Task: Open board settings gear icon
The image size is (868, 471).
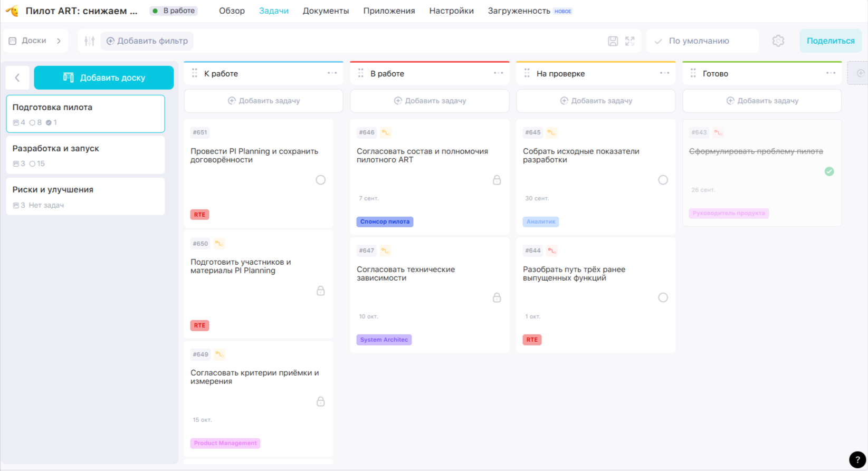Action: coord(778,41)
